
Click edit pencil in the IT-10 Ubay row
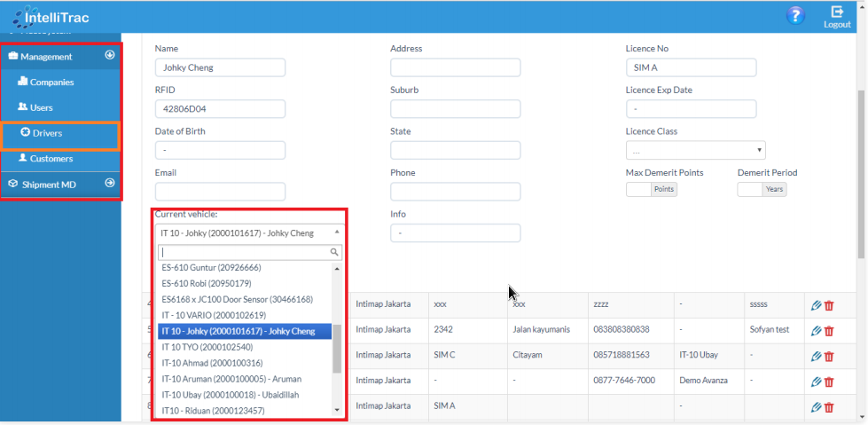point(817,356)
